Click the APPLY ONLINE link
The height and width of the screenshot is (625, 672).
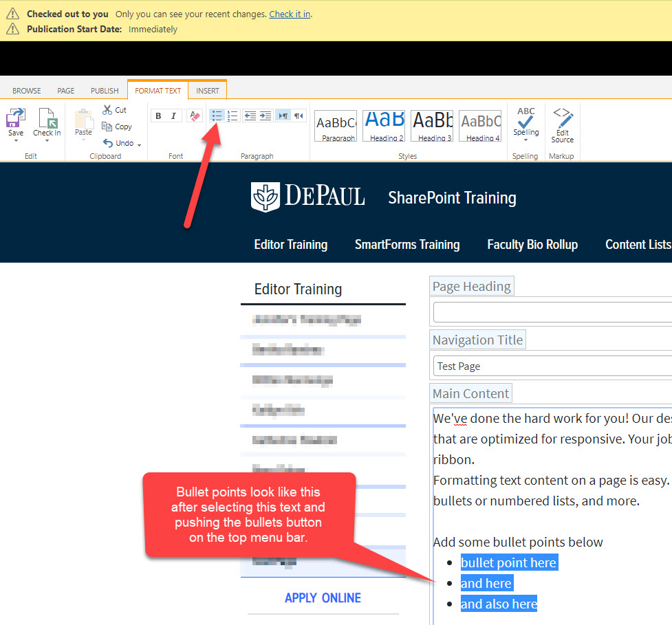tap(323, 597)
